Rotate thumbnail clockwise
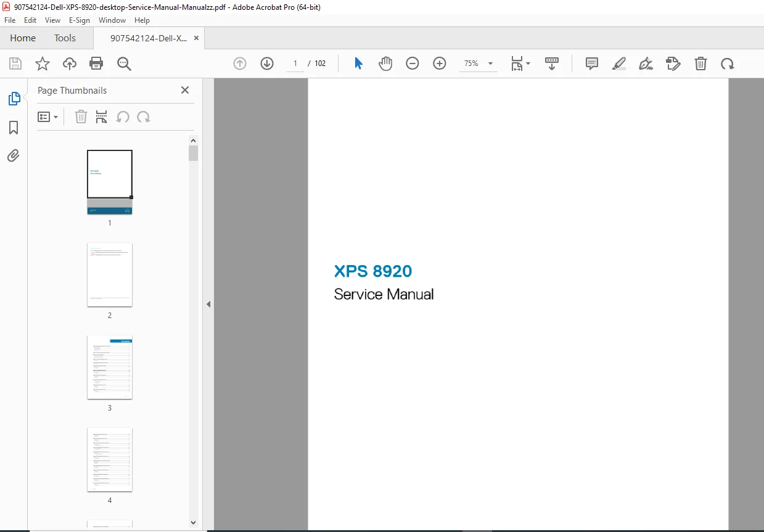The width and height of the screenshot is (764, 532). [x=144, y=117]
